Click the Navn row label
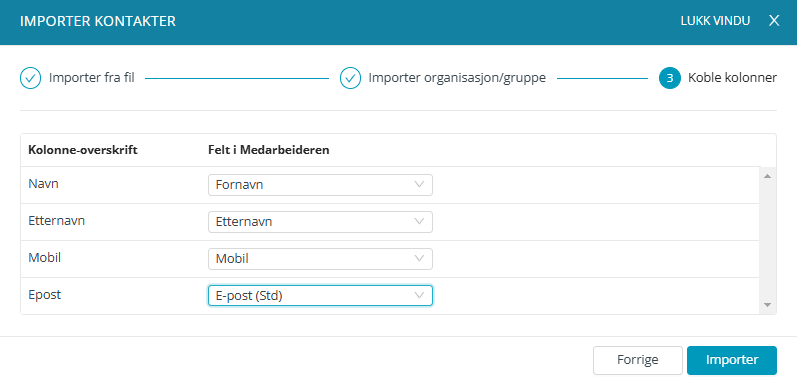Screen dimensions: 797x382 coord(44,184)
